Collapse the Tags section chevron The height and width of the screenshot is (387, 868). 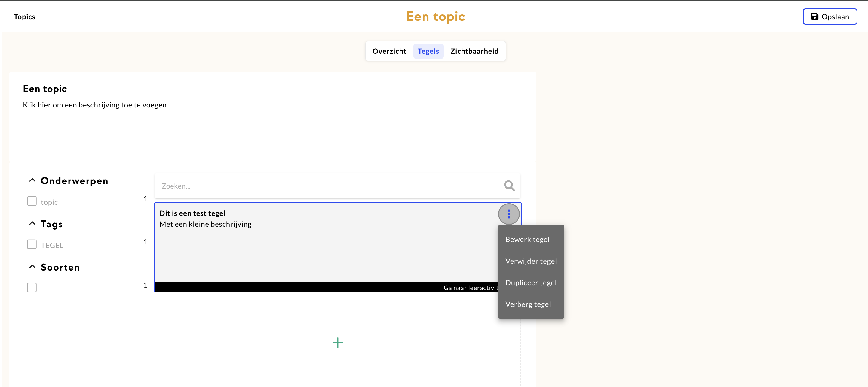click(32, 223)
